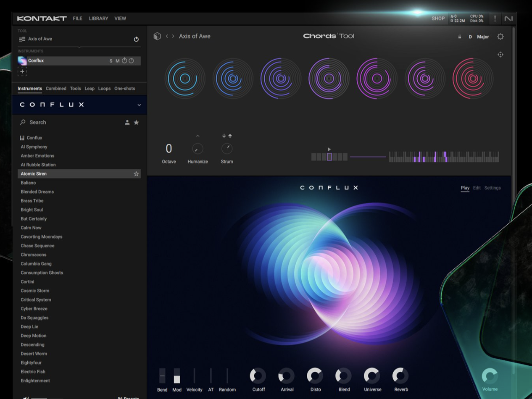Click the Volume knob
This screenshot has width=532, height=399.
(x=490, y=376)
